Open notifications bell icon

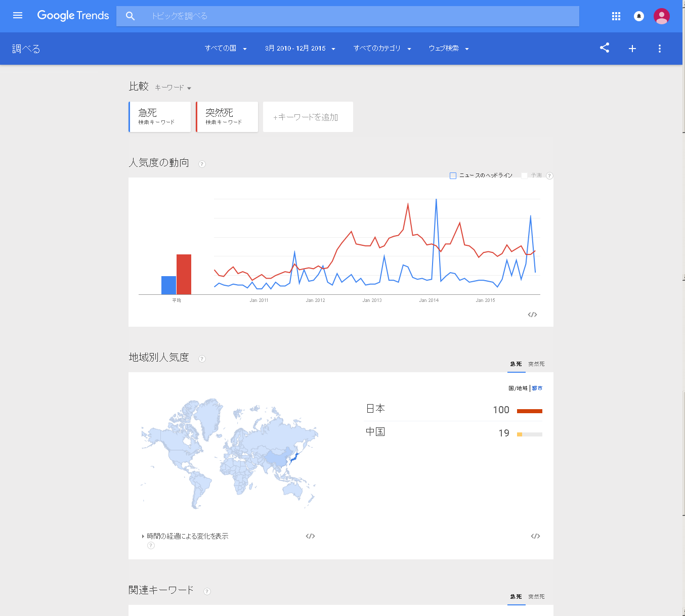click(x=639, y=16)
